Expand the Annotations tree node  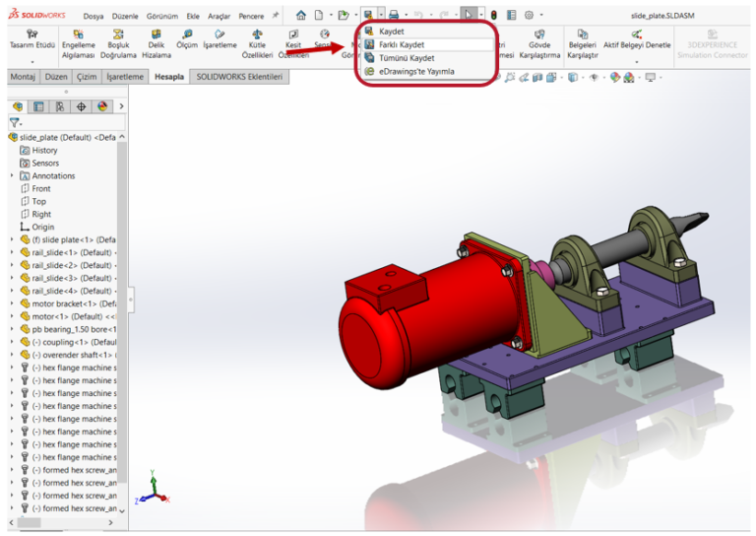[12, 176]
